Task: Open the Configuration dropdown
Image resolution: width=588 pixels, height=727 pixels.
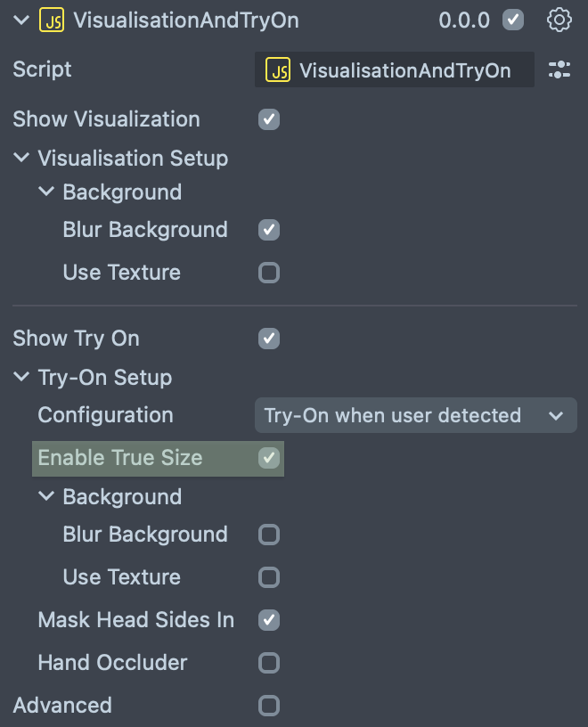Action: click(415, 415)
